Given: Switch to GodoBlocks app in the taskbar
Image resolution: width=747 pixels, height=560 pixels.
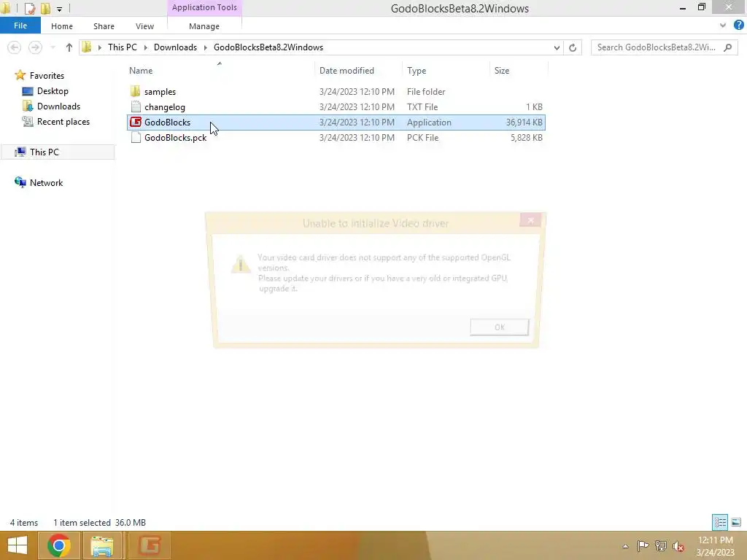Looking at the screenshot, I should point(150,545).
